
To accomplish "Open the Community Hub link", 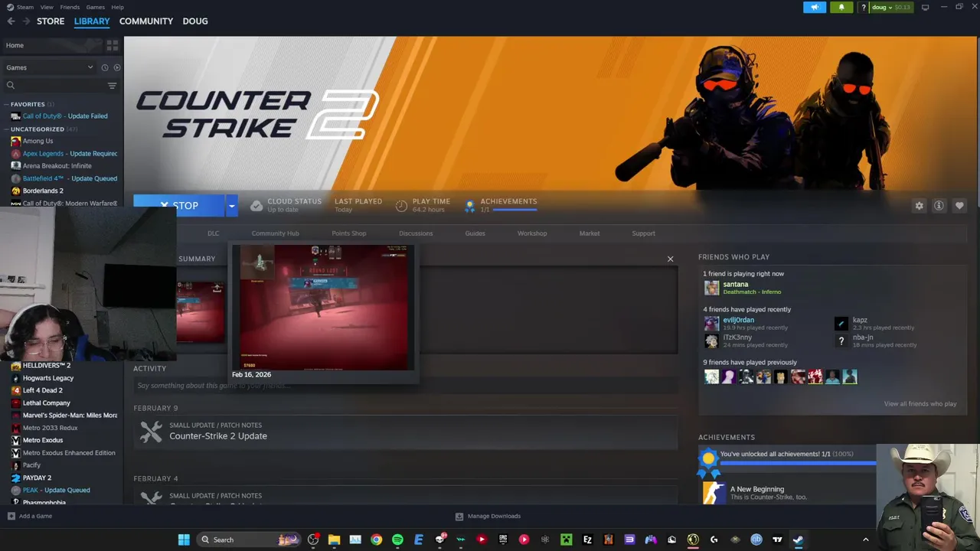I will [275, 233].
